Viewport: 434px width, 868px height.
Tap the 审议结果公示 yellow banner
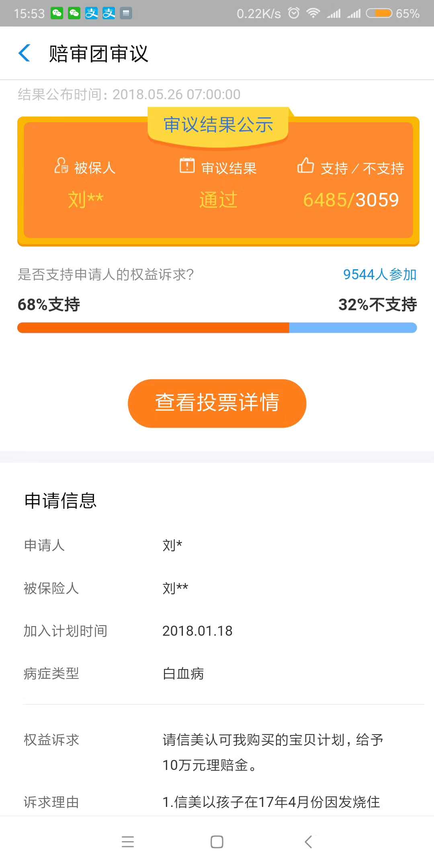tap(218, 125)
